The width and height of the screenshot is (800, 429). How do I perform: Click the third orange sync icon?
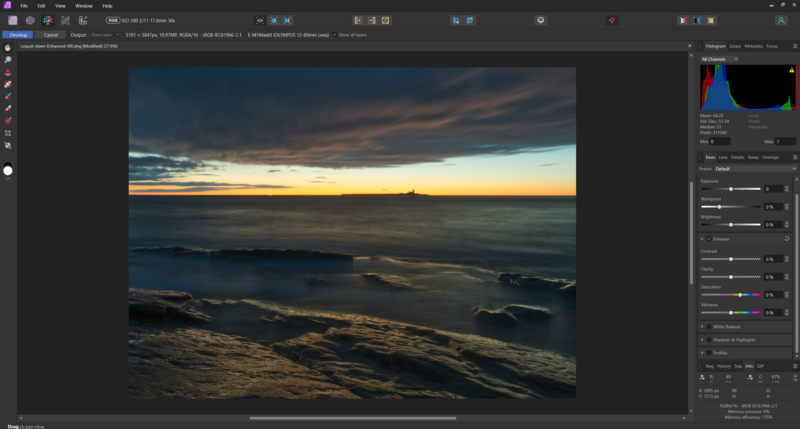[385, 20]
